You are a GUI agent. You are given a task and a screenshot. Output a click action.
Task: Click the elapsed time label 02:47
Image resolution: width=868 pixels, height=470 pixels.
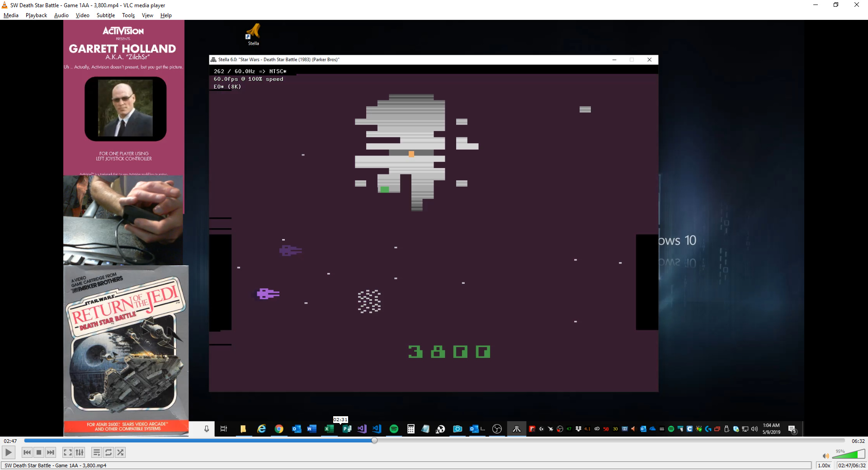pos(10,441)
